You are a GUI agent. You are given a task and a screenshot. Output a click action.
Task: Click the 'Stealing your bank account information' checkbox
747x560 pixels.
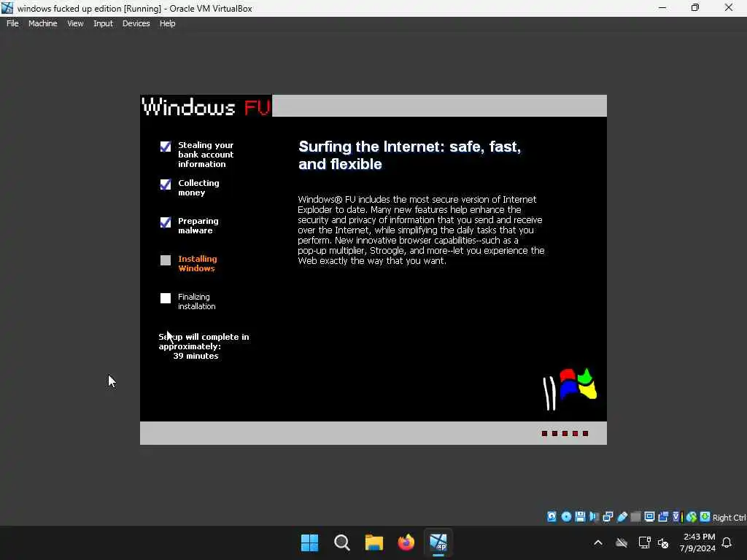tap(166, 146)
